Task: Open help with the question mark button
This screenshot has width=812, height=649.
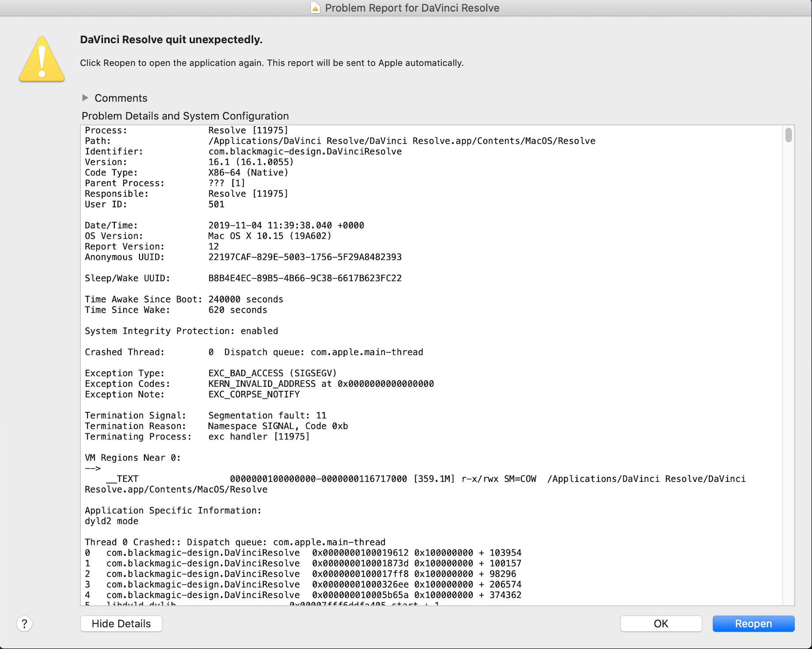Action: 24,624
